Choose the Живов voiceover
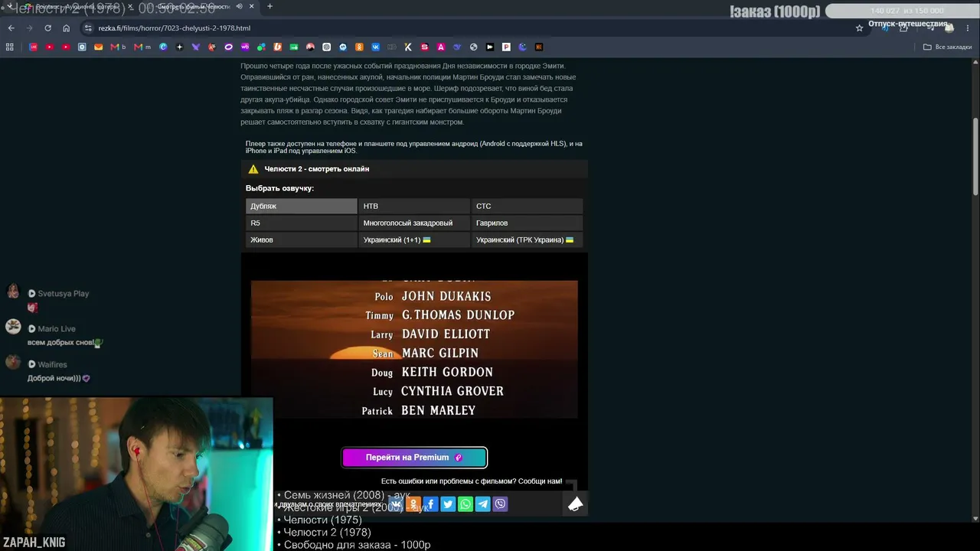The image size is (980, 551). tap(302, 240)
